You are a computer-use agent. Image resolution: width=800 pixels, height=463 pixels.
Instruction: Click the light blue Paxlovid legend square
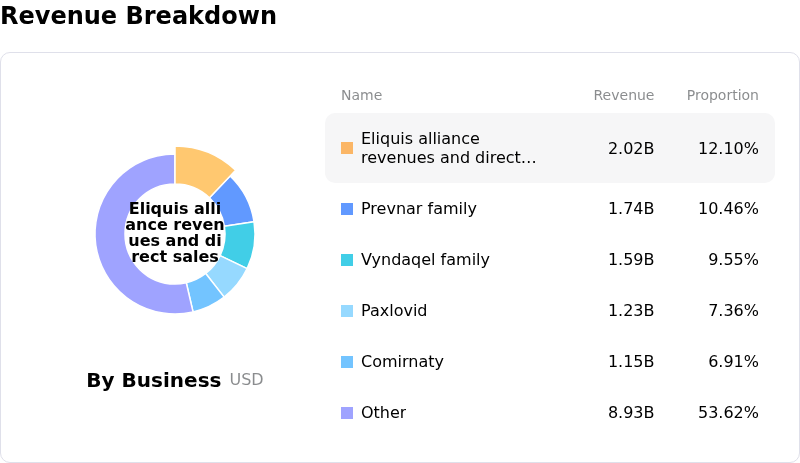pyautogui.click(x=347, y=311)
